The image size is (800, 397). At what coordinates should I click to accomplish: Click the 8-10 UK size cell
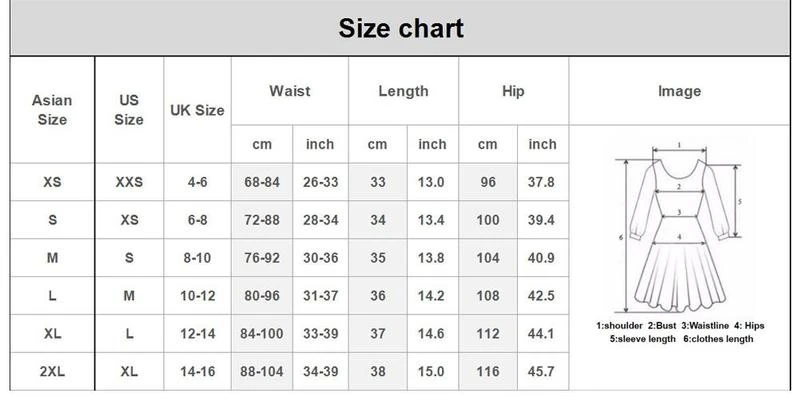pos(197,258)
